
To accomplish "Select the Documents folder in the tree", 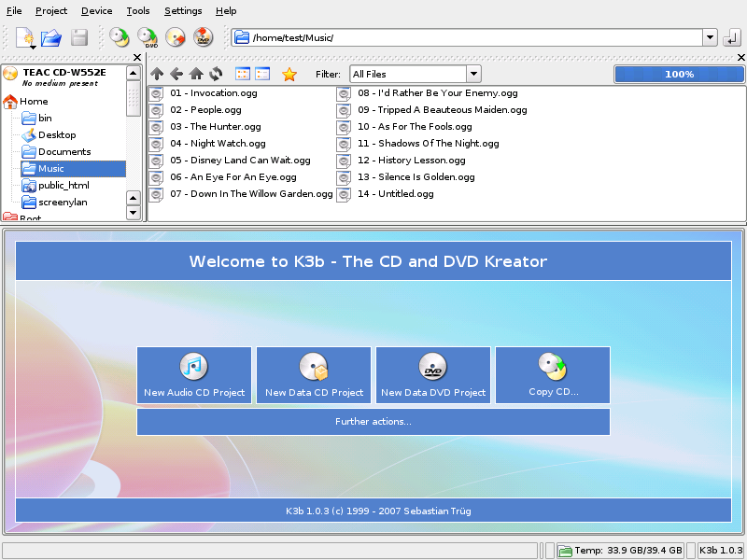I will tap(64, 152).
